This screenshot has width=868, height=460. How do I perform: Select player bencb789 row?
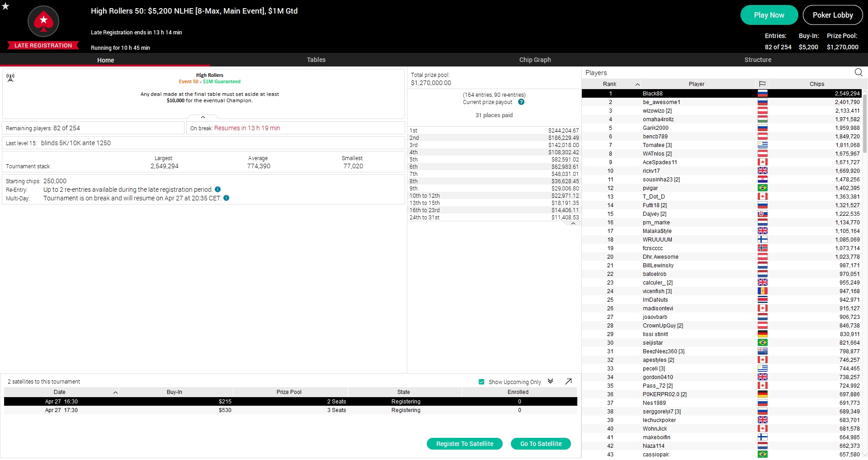(722, 137)
